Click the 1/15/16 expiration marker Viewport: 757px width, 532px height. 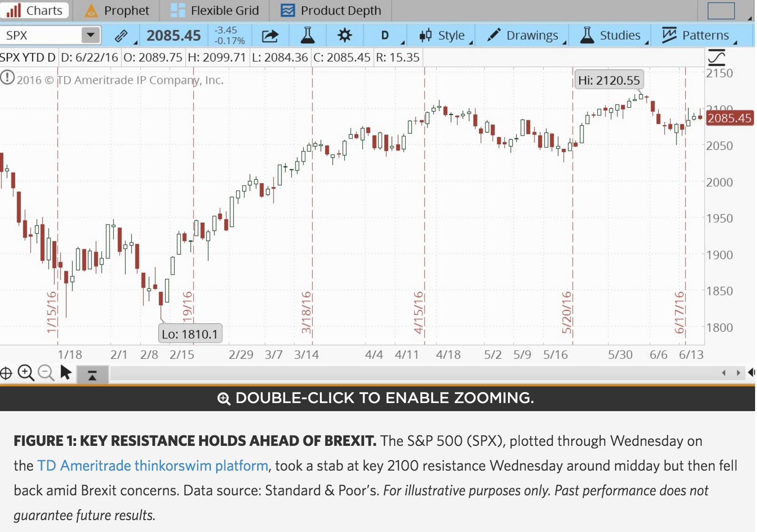point(51,312)
